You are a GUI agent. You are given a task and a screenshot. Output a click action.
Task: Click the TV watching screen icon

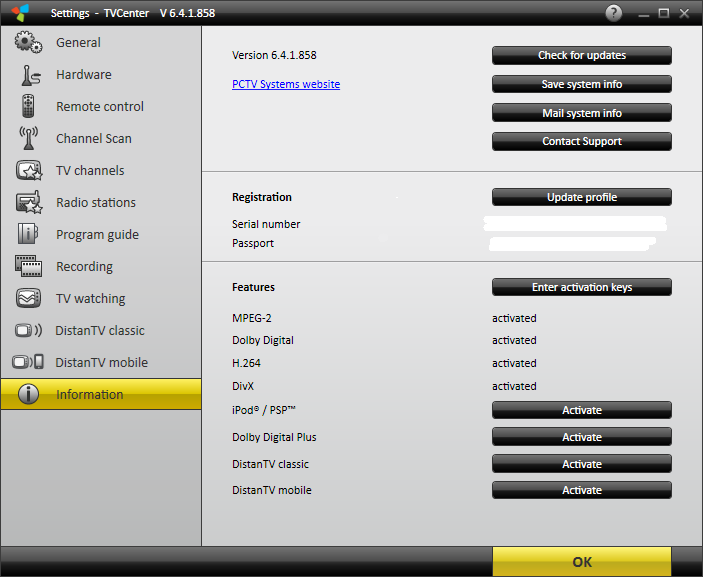coord(28,298)
